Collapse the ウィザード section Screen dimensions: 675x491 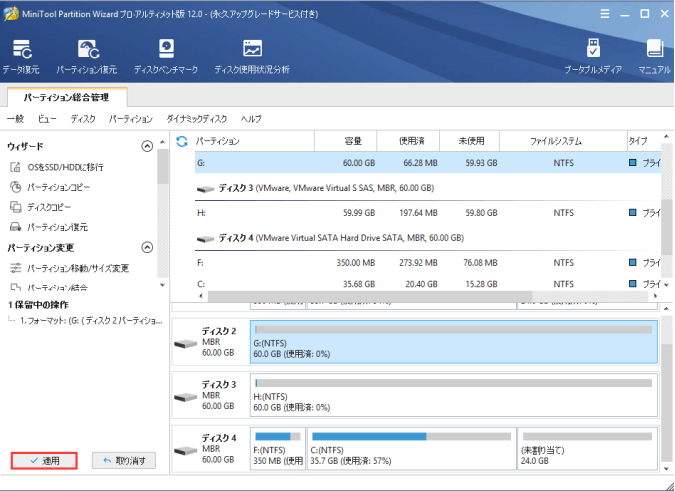147,146
